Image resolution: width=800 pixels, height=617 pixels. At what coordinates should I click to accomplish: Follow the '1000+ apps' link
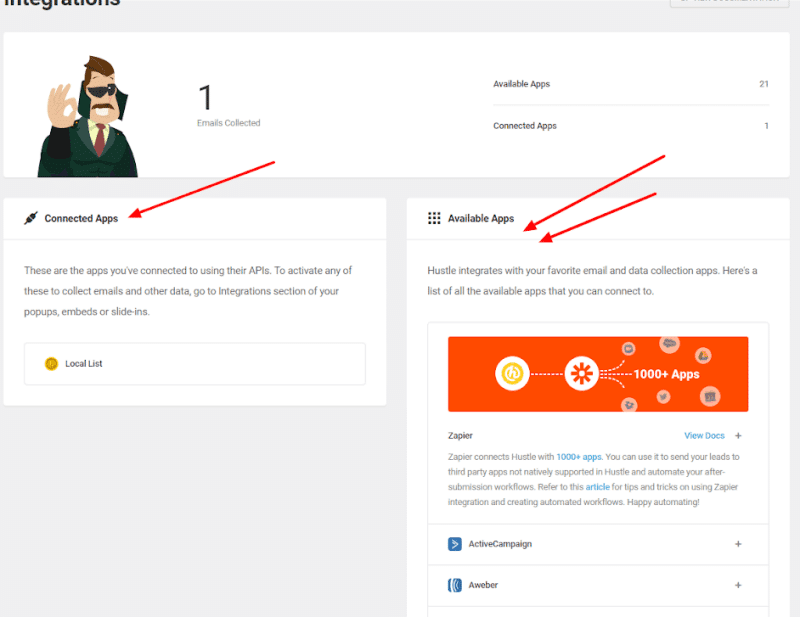[x=579, y=457]
